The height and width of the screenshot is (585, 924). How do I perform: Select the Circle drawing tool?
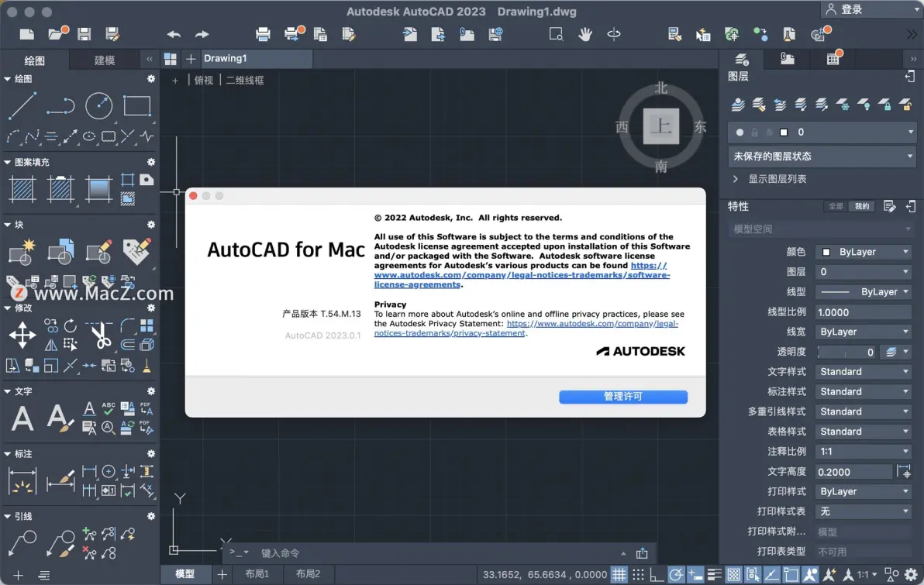pyautogui.click(x=98, y=106)
